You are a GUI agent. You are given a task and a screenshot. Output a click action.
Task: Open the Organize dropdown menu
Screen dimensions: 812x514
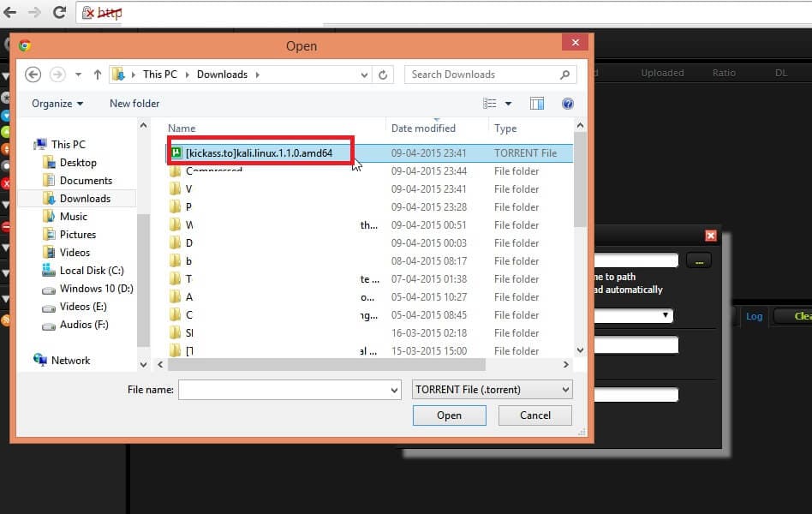57,104
